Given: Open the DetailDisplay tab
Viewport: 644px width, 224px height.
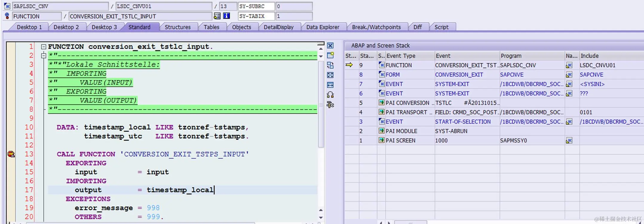Looking at the screenshot, I should tap(278, 27).
